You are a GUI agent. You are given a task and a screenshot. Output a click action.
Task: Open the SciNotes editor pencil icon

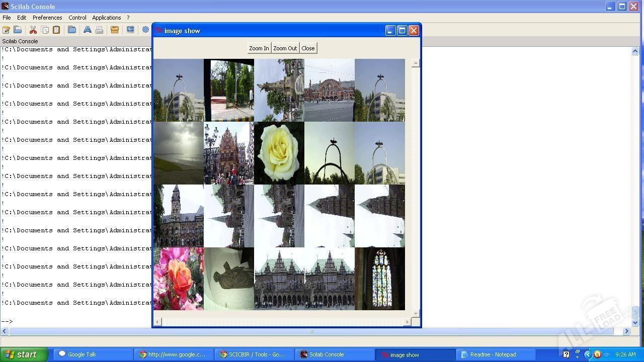pyautogui.click(x=6, y=30)
